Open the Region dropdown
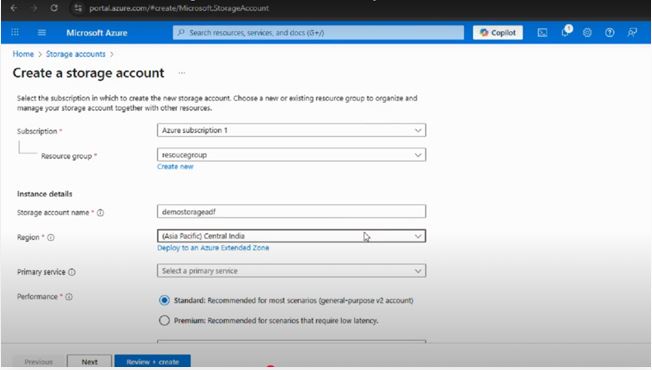 coord(291,236)
